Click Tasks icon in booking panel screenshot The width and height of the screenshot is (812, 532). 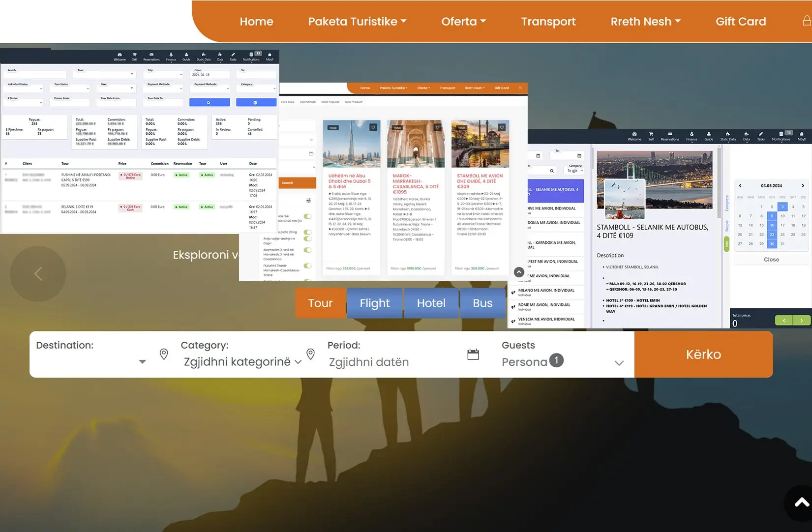[x=761, y=136]
